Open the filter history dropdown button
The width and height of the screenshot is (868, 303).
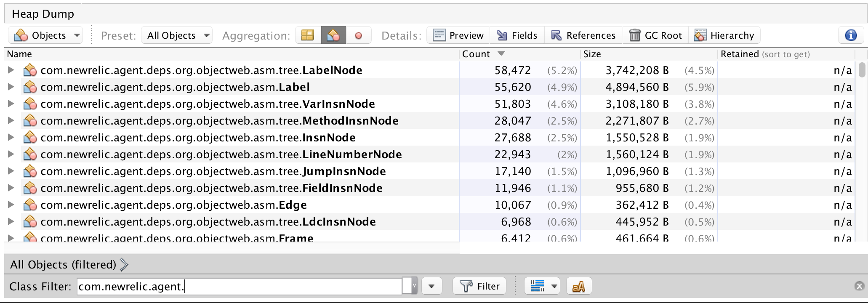pyautogui.click(x=431, y=287)
